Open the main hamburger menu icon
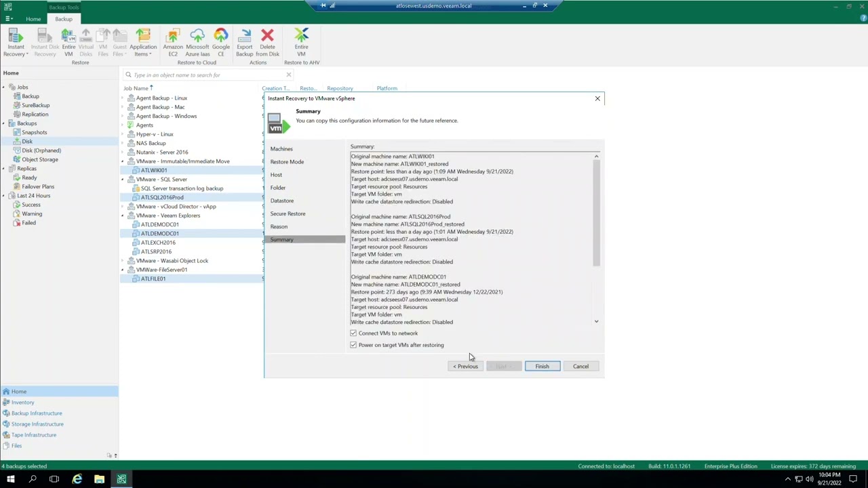Image resolution: width=868 pixels, height=488 pixels. tap(8, 18)
